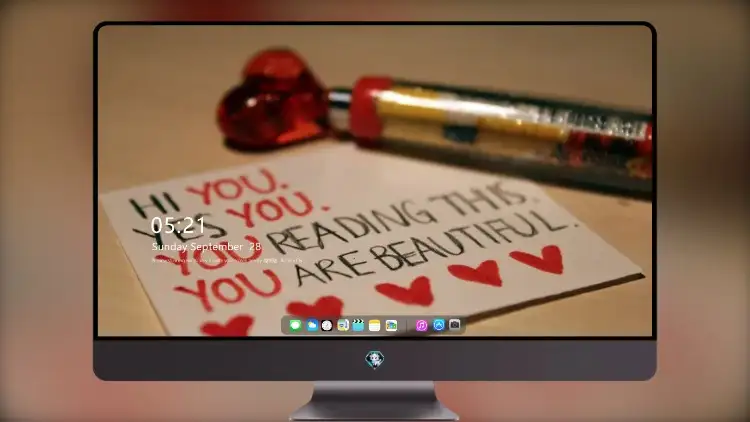Open the Camera app in the dock
Screen dimensions: 750x422
455,325
